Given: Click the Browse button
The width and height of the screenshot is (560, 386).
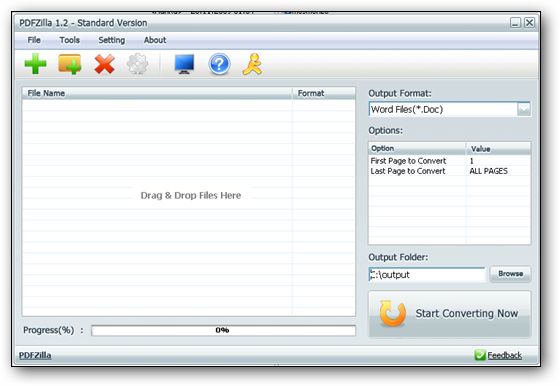Looking at the screenshot, I should pyautogui.click(x=510, y=274).
